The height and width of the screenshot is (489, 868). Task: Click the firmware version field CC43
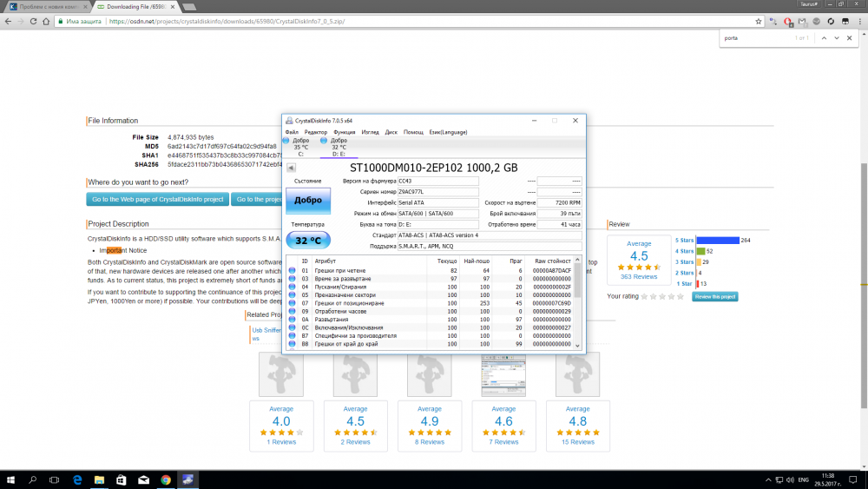click(x=437, y=181)
